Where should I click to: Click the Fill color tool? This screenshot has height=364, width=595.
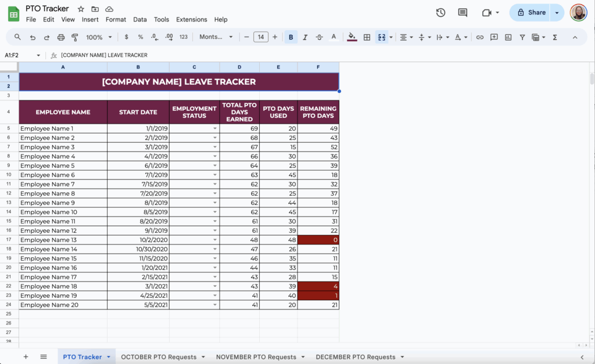352,36
